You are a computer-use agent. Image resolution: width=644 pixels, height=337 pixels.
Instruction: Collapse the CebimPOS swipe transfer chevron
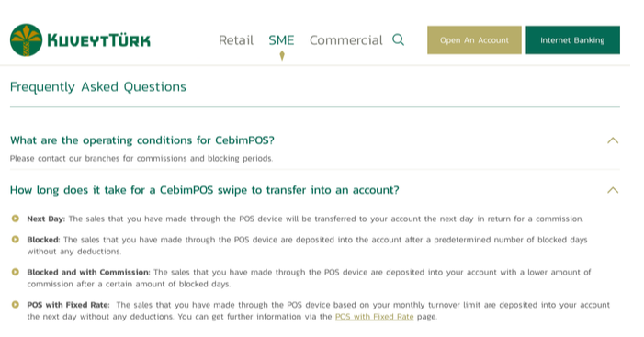(x=613, y=190)
